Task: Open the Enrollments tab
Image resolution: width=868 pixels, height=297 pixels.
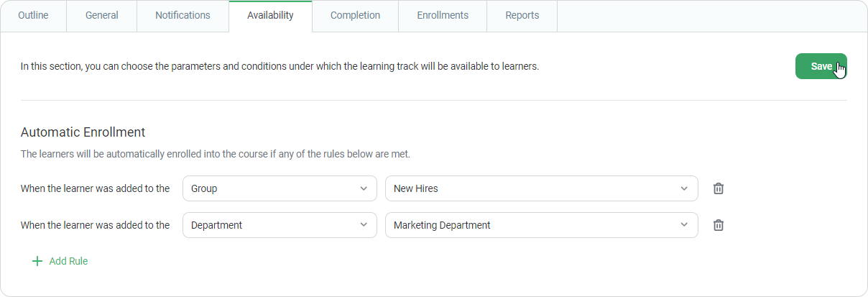Action: click(443, 16)
